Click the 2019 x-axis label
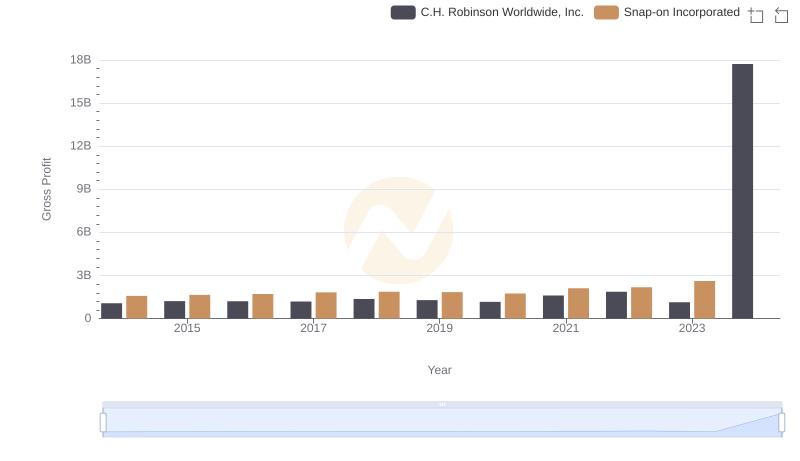Viewport: 800px width, 461px height. [x=439, y=328]
